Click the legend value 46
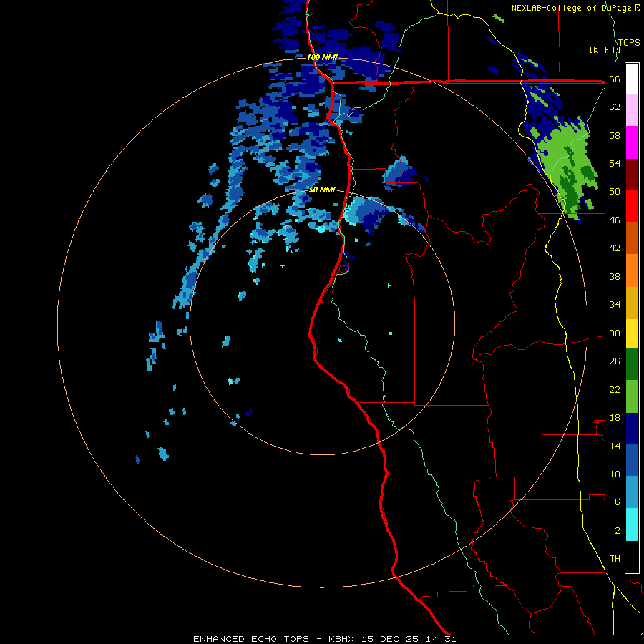Screen dimensions: 644x644 (x=615, y=220)
